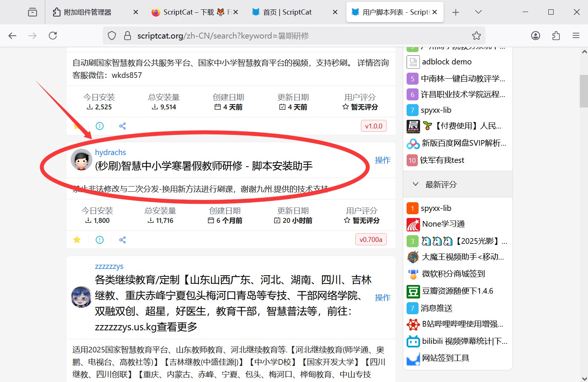Open hydrachs author profile
588x382 pixels.
click(110, 152)
